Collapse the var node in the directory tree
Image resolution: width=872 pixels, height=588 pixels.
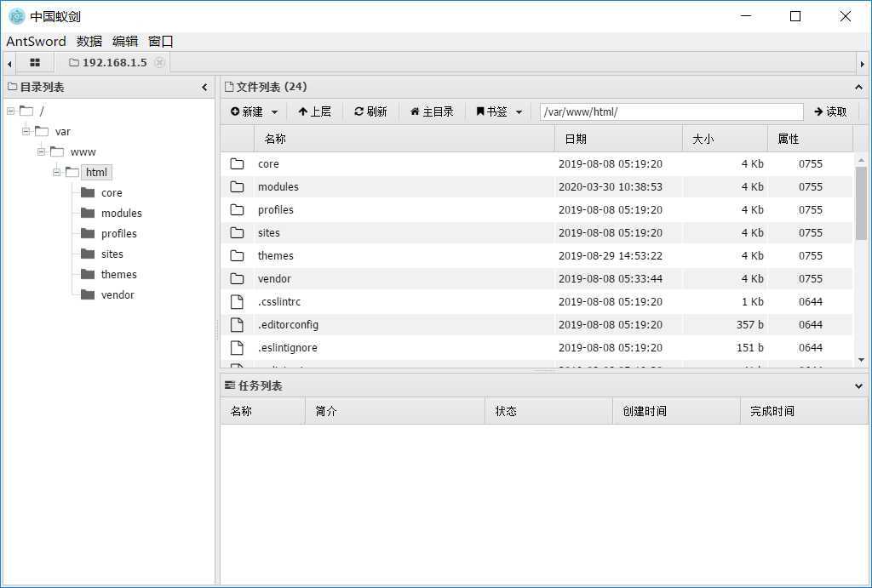point(26,131)
